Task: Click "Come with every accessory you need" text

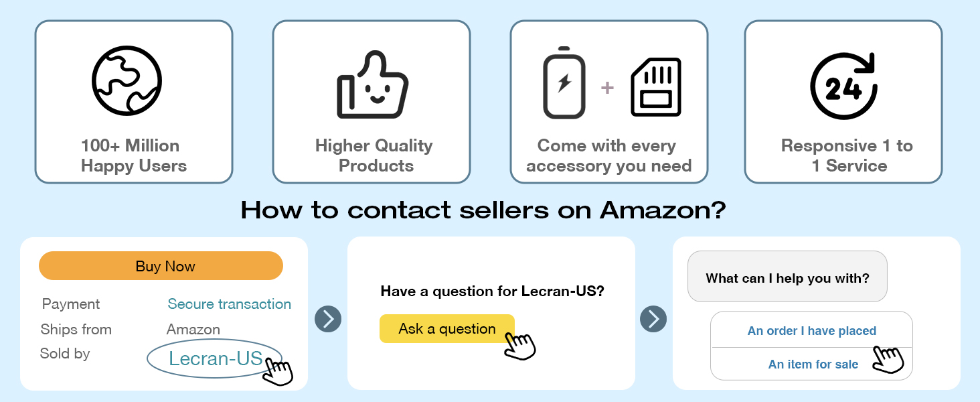Action: coord(608,155)
